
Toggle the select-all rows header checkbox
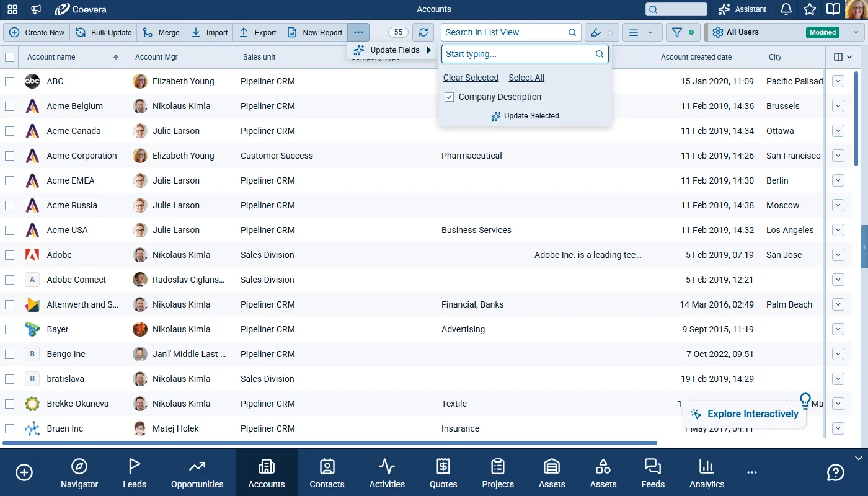point(9,57)
